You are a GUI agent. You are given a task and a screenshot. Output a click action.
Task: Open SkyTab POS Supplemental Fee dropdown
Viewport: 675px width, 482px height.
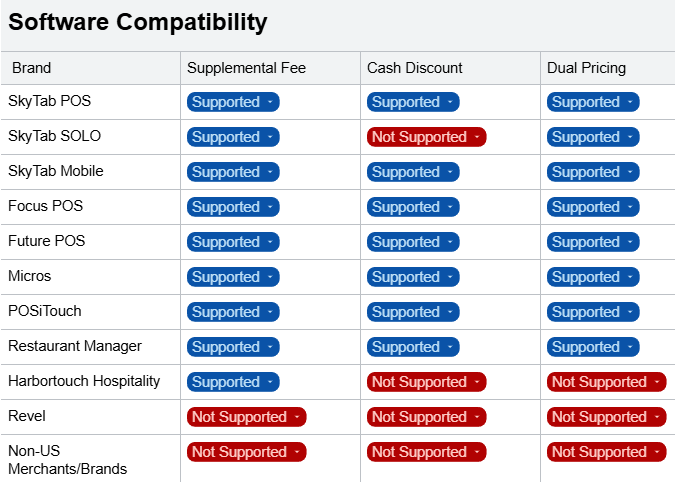tap(233, 102)
